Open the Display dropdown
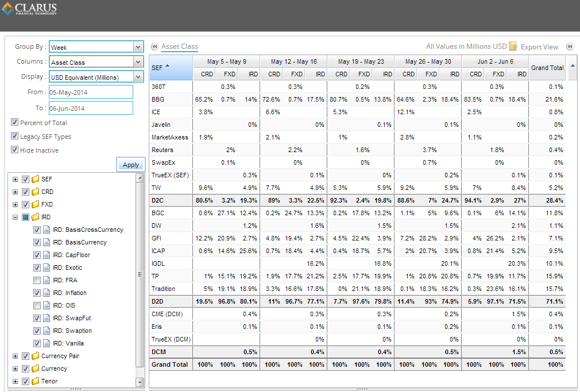 pyautogui.click(x=138, y=77)
